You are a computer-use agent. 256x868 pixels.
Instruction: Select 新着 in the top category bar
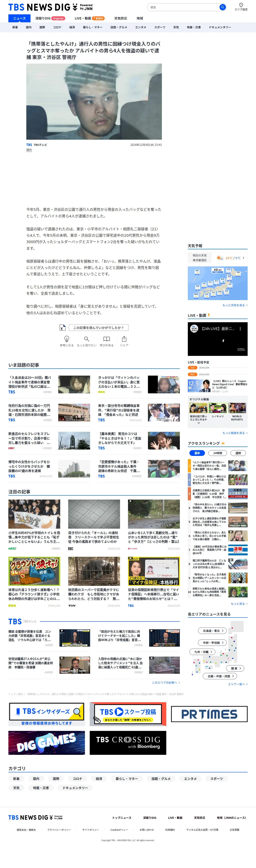(x=15, y=27)
